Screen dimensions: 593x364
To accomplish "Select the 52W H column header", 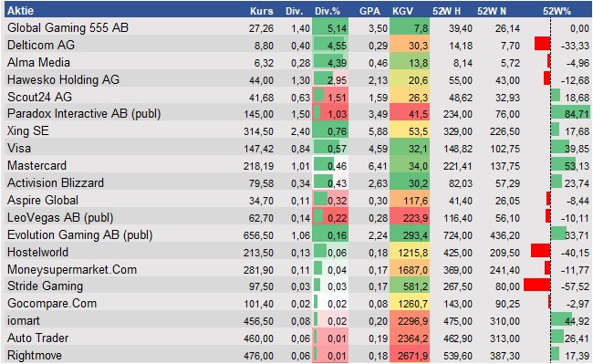I will [x=446, y=11].
